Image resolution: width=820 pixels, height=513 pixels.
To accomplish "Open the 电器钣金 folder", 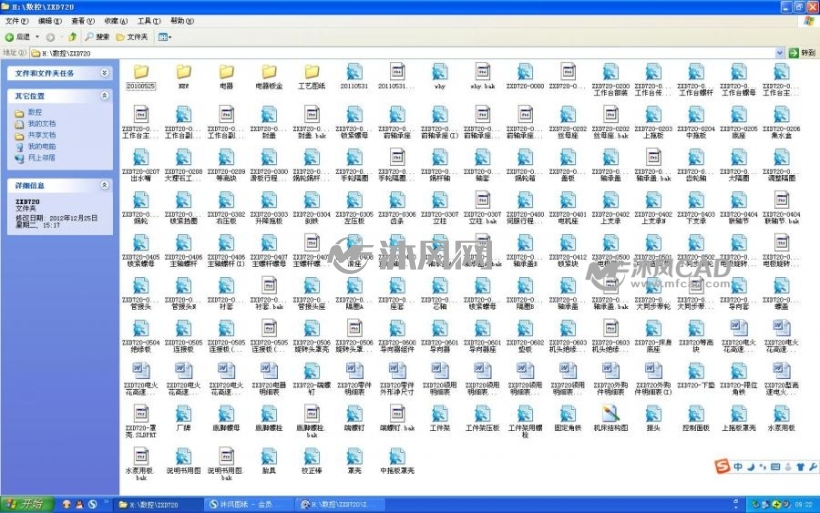I will (x=269, y=77).
